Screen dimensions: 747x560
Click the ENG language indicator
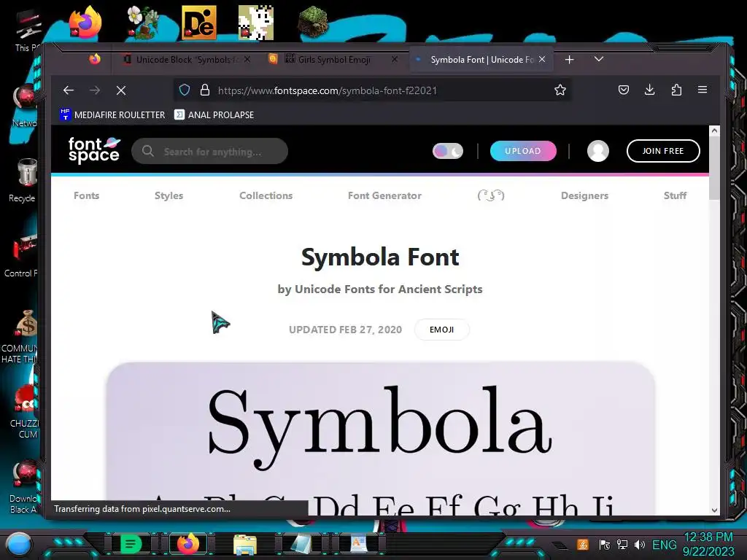coord(664,544)
